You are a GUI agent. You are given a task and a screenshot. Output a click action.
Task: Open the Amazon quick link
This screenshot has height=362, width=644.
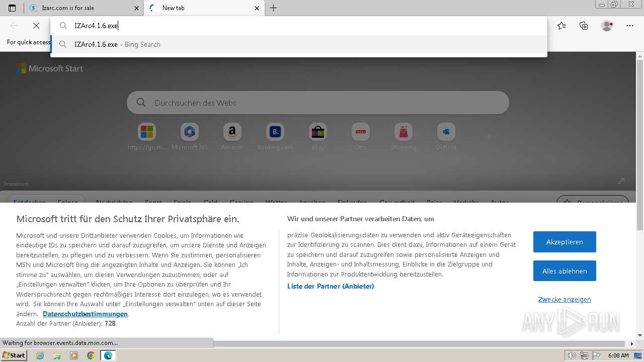coord(232,137)
